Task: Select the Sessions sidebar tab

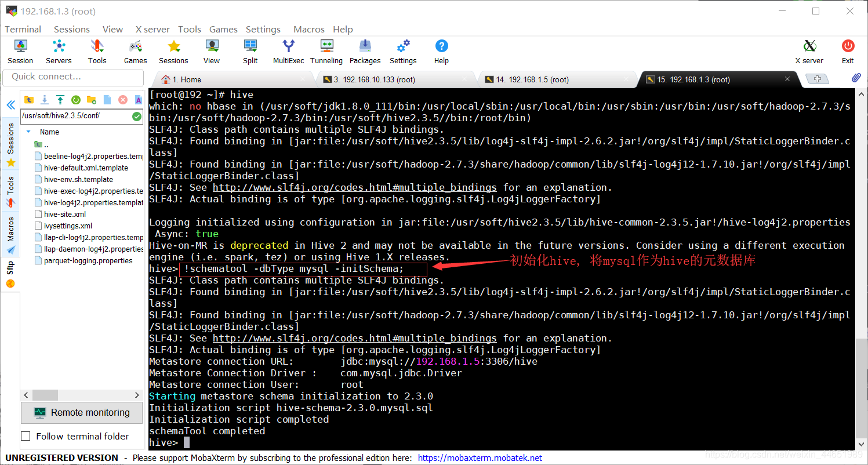Action: [10, 144]
